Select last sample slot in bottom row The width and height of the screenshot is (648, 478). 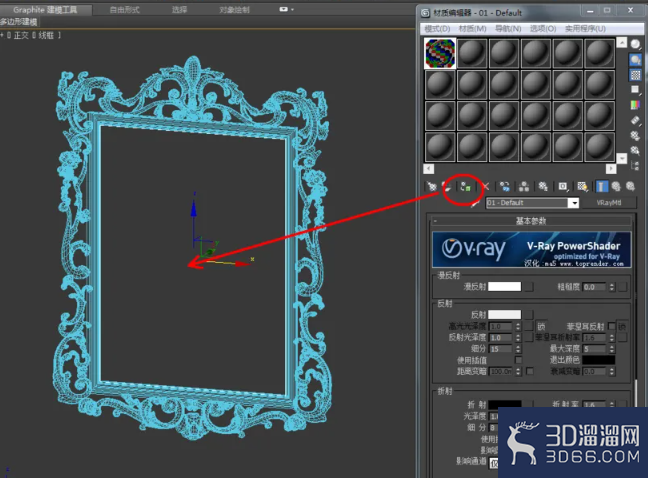[599, 147]
